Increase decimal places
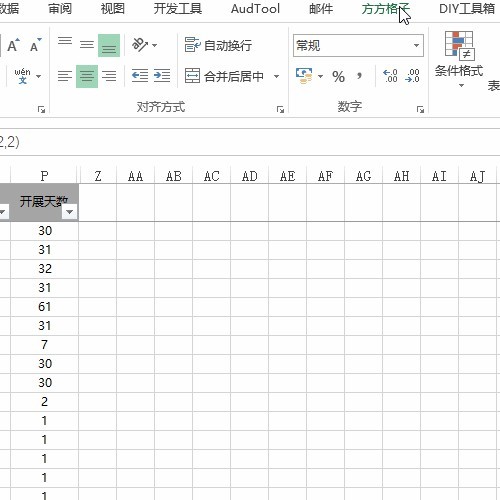The image size is (500, 500). [x=390, y=76]
